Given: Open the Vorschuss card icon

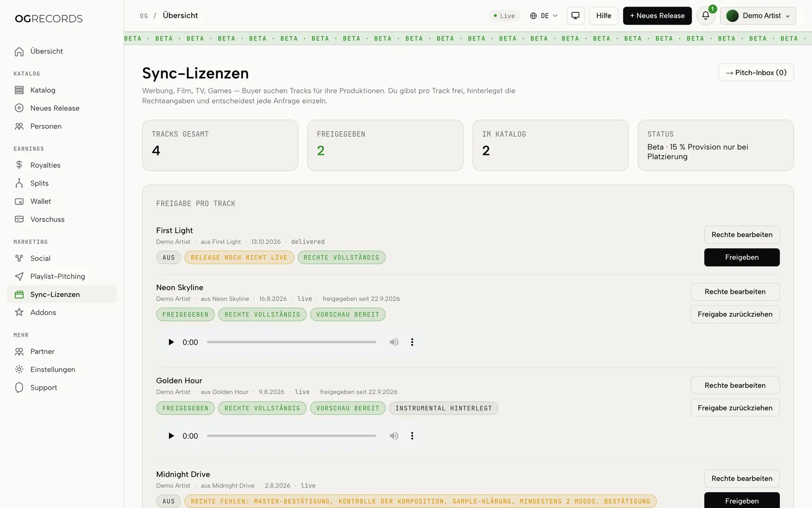Looking at the screenshot, I should click(19, 219).
